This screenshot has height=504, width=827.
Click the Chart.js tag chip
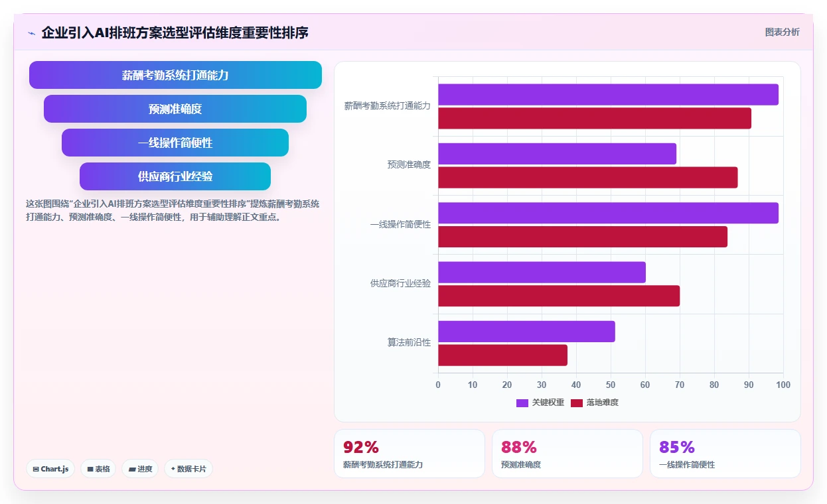(x=51, y=469)
